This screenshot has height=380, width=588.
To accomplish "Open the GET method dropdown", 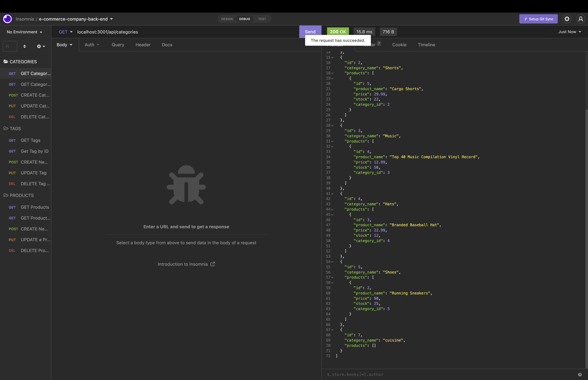I will [x=66, y=32].
